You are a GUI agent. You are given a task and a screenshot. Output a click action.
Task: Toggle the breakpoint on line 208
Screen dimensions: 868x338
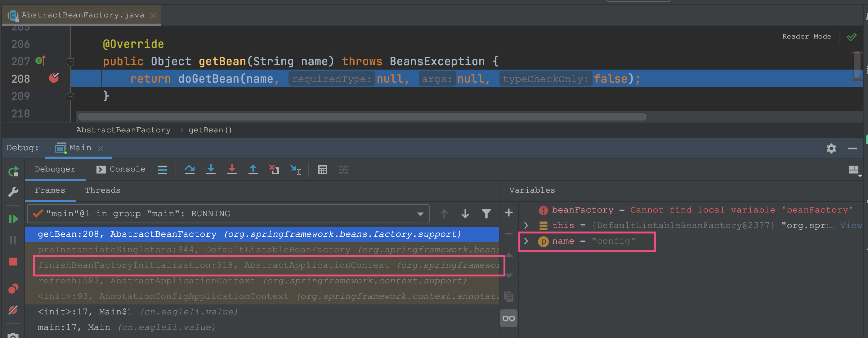54,78
